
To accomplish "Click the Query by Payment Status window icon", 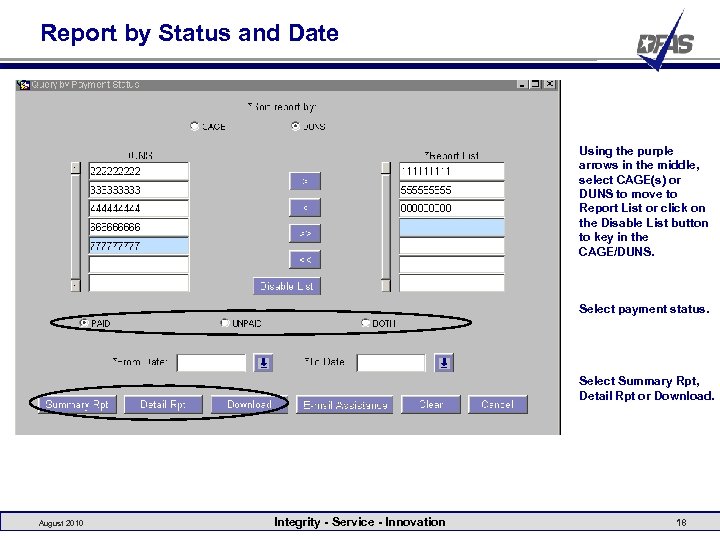I will tap(24, 84).
